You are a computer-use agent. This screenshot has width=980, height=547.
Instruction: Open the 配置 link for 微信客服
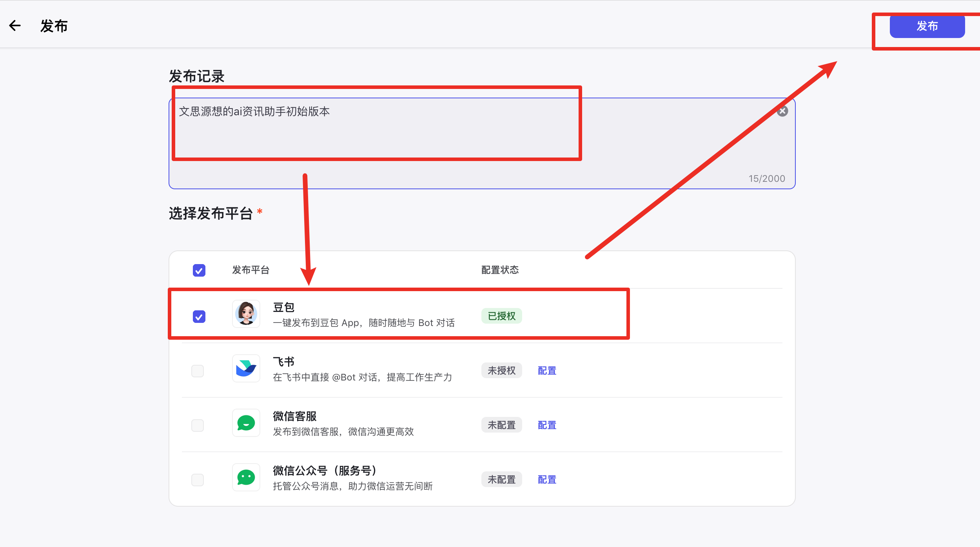click(547, 425)
